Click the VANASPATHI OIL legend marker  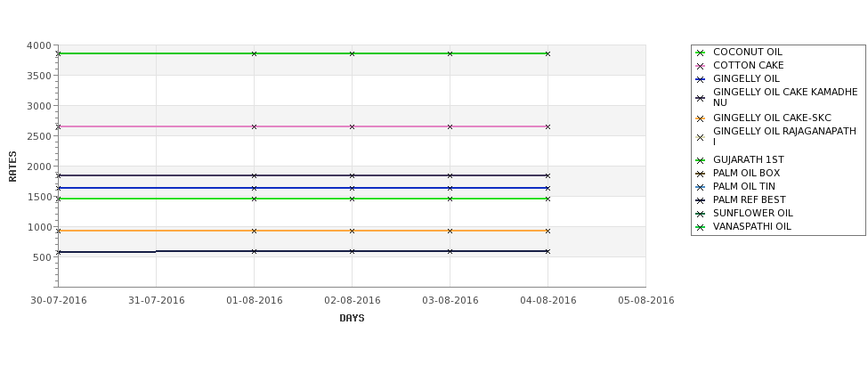tap(701, 227)
